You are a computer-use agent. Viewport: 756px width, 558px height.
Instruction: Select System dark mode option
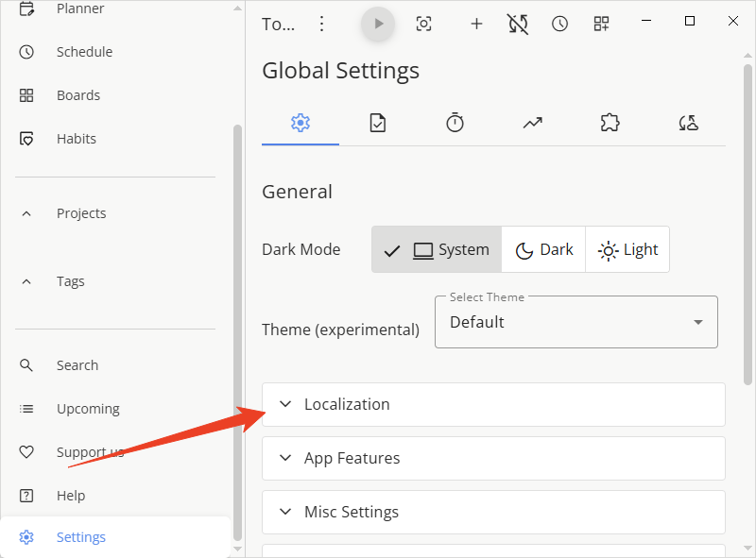click(x=437, y=249)
